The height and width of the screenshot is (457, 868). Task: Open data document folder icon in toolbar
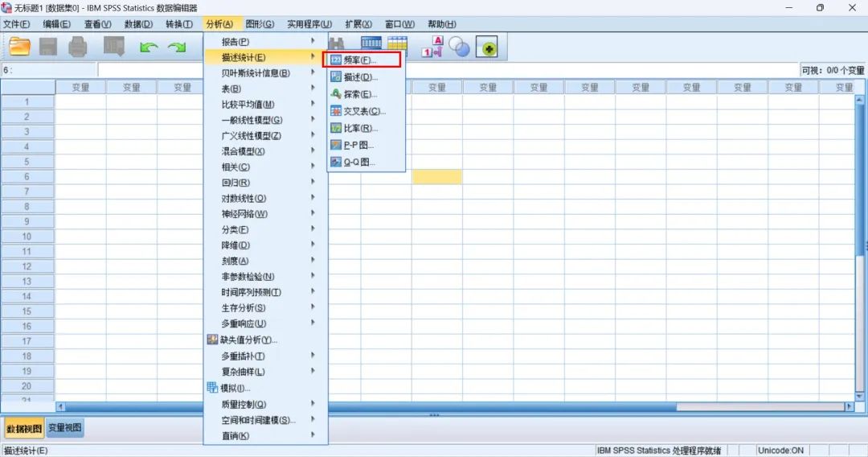point(19,47)
